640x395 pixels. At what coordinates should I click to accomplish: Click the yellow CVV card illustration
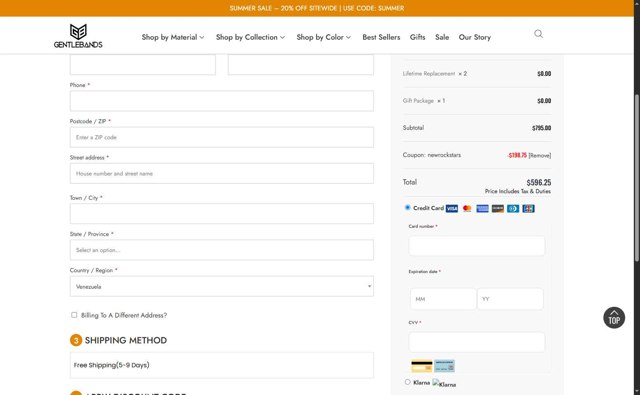pos(422,366)
